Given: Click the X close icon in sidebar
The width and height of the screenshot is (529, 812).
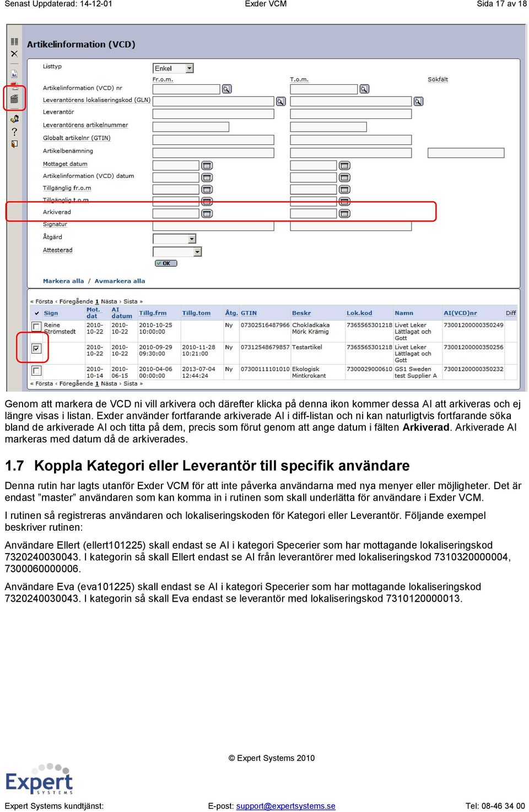Looking at the screenshot, I should pos(14,54).
